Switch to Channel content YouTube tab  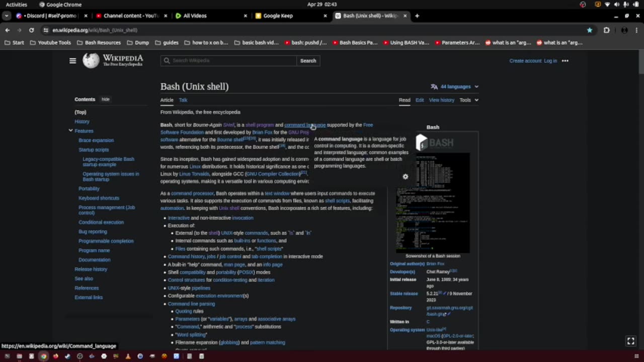pos(131,16)
